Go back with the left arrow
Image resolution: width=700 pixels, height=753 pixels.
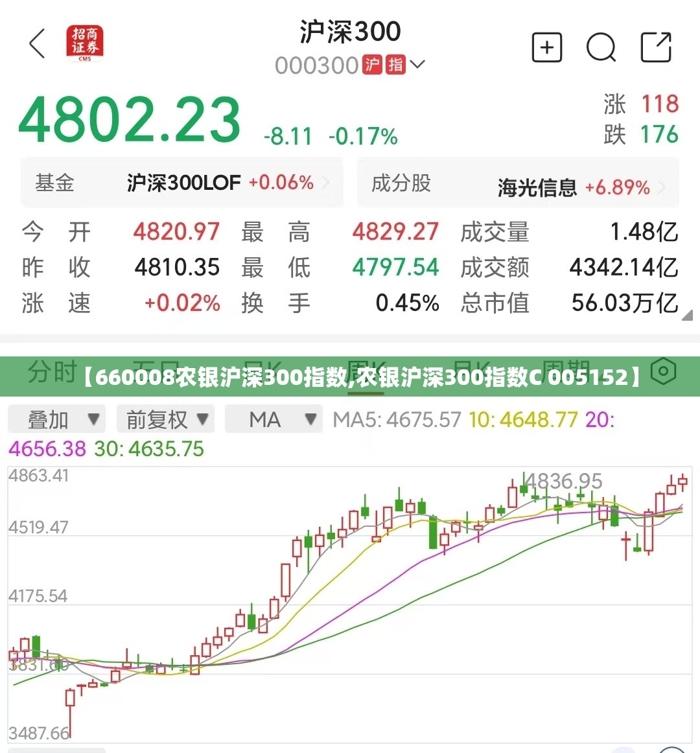38,43
